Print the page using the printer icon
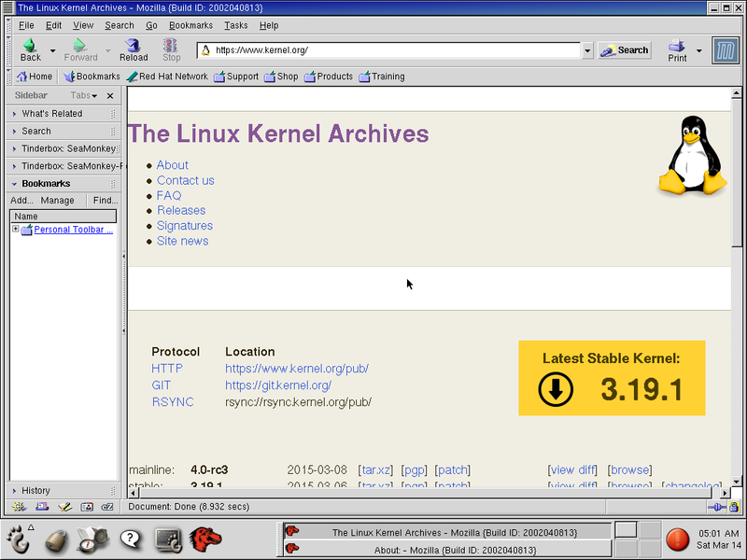 click(x=677, y=49)
